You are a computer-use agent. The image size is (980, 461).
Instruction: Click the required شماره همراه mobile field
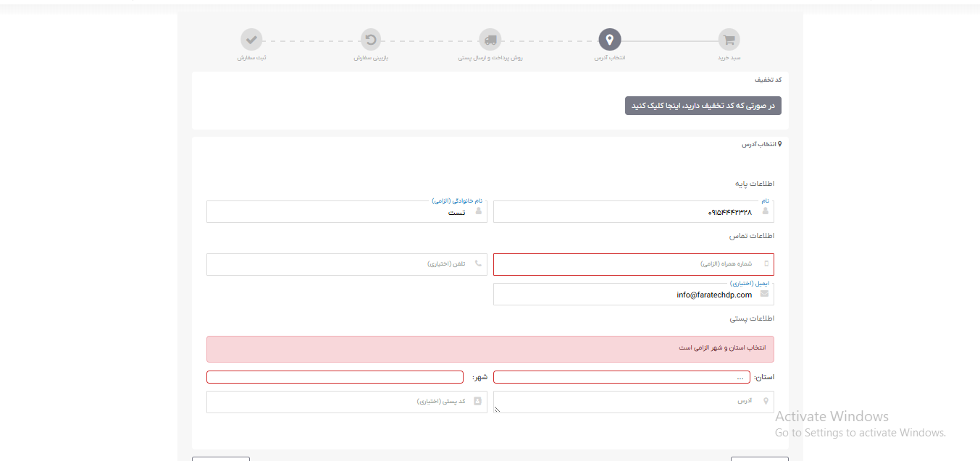633,263
